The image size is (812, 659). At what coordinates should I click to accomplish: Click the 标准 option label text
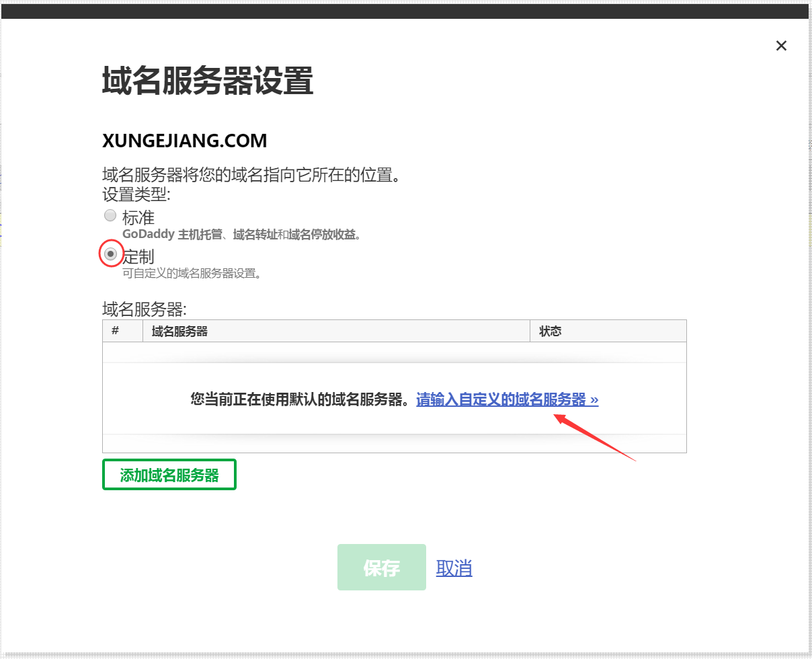(138, 217)
